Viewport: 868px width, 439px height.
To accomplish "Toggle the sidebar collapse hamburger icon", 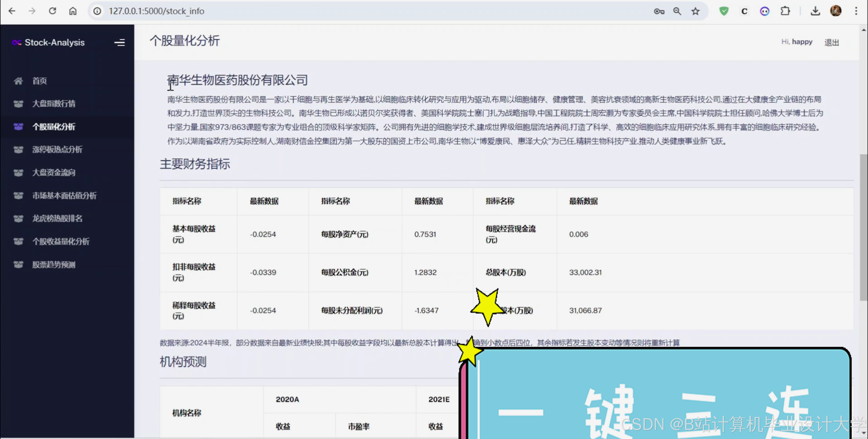I will [119, 42].
